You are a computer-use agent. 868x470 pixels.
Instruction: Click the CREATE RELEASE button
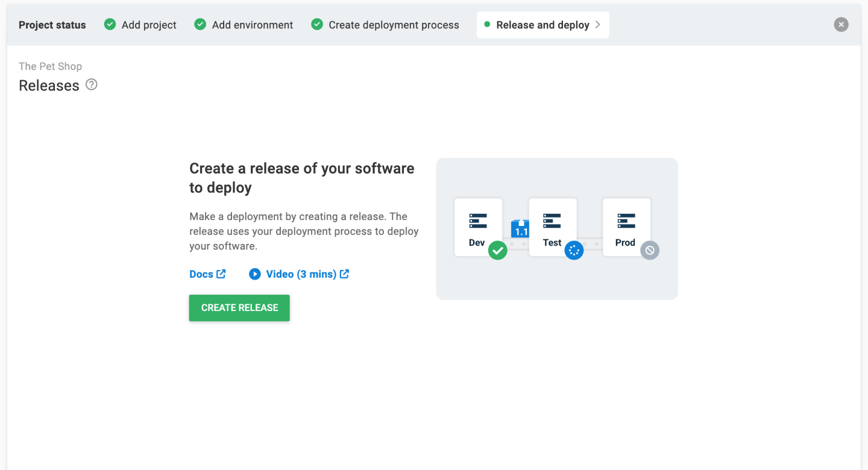[x=239, y=308]
